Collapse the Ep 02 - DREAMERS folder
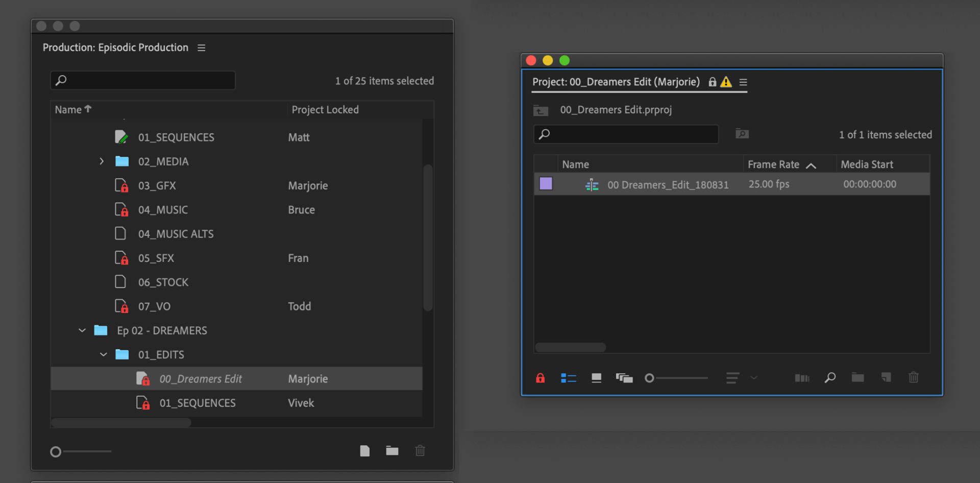980x483 pixels. point(82,330)
